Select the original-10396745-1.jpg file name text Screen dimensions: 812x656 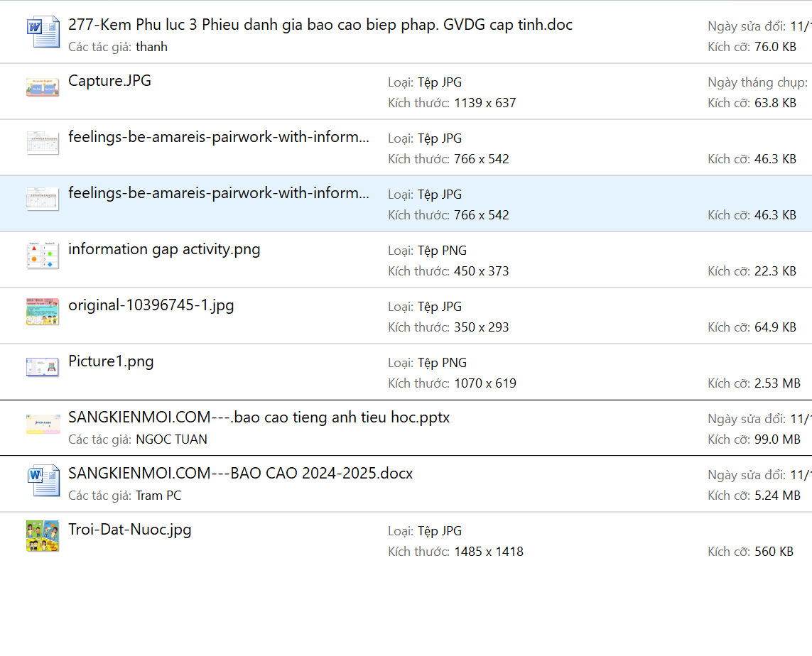(151, 305)
